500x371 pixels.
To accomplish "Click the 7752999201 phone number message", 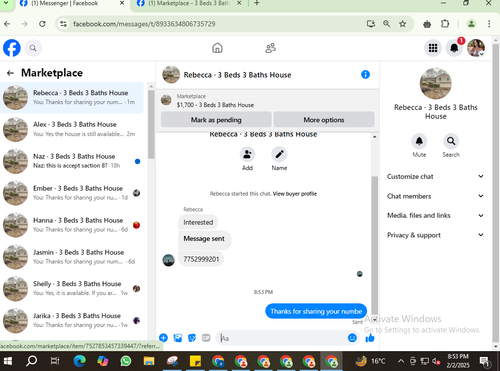I will click(x=201, y=259).
